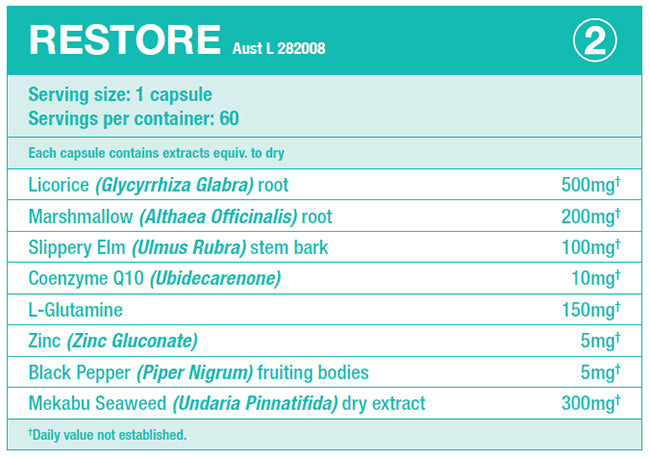Click the 150mg L-Glutamine amount
This screenshot has width=650, height=459.
click(589, 310)
